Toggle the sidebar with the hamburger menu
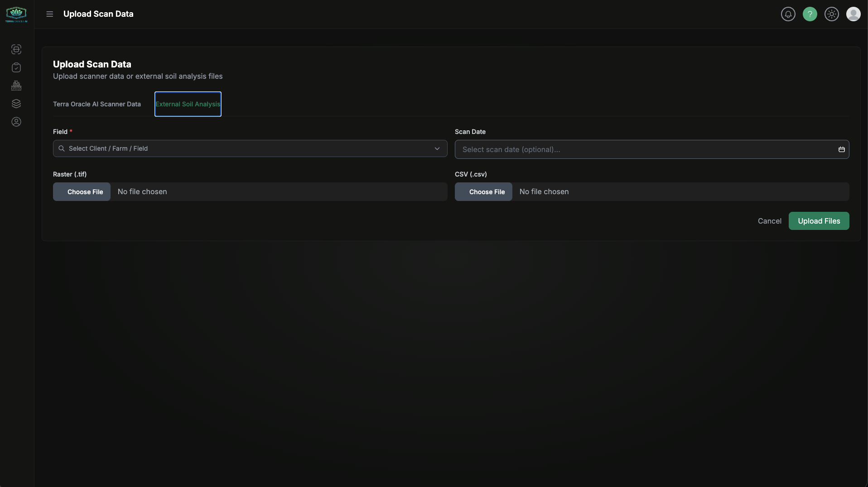Image resolution: width=868 pixels, height=487 pixels. tap(50, 14)
